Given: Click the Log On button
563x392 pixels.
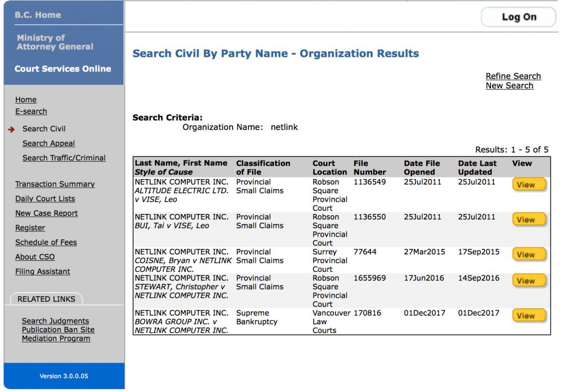Looking at the screenshot, I should (x=519, y=17).
